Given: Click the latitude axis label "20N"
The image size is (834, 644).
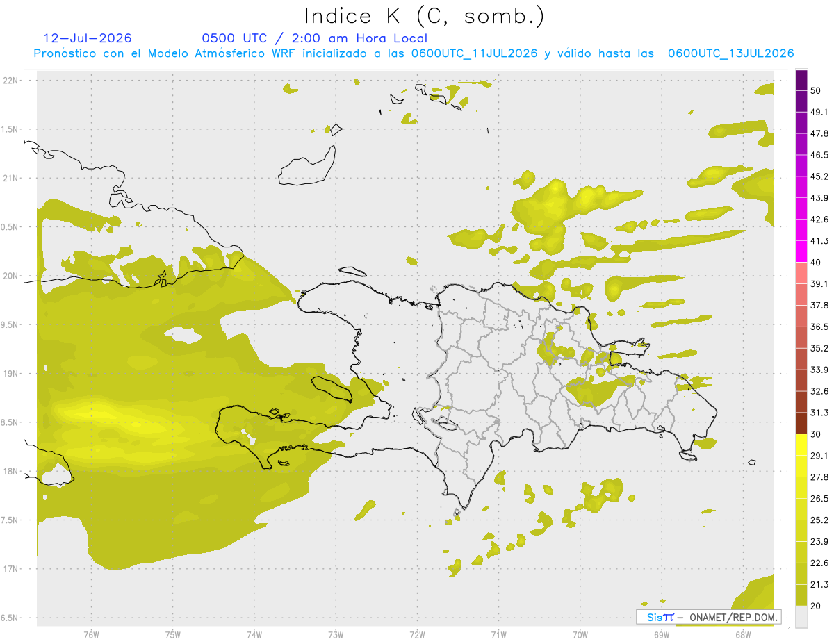Looking at the screenshot, I should click(x=10, y=276).
